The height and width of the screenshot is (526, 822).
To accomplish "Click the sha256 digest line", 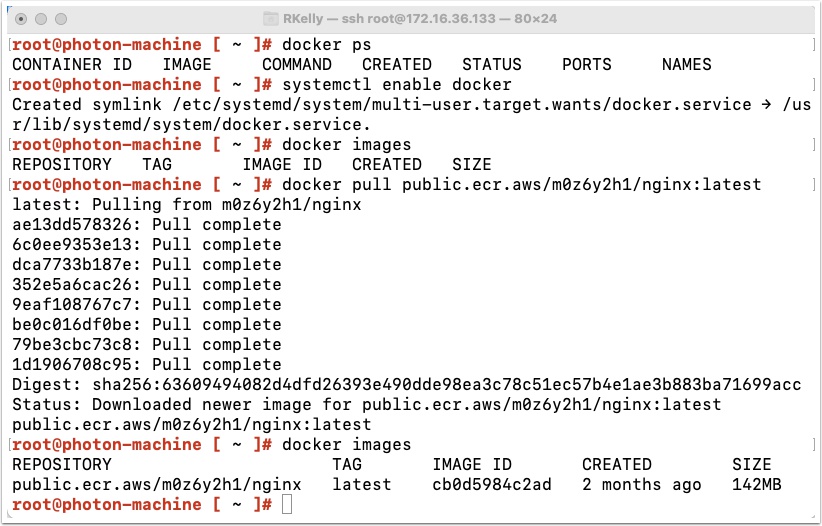I will pos(407,384).
